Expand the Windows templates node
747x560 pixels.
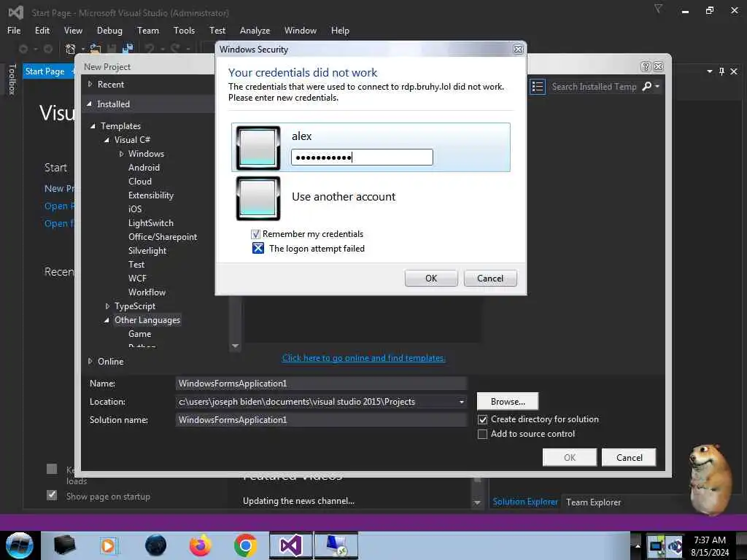pyautogui.click(x=121, y=154)
